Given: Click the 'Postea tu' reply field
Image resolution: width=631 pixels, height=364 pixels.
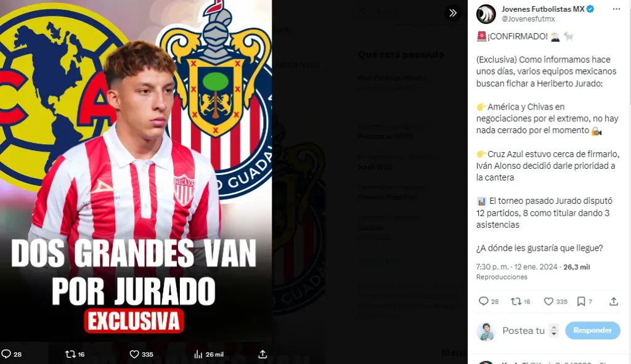Looking at the screenshot, I should (523, 331).
